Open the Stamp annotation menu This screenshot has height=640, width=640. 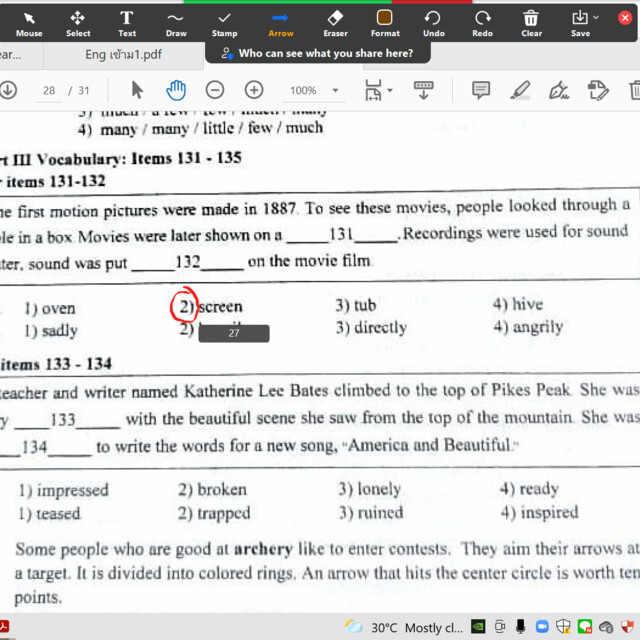pos(225,23)
